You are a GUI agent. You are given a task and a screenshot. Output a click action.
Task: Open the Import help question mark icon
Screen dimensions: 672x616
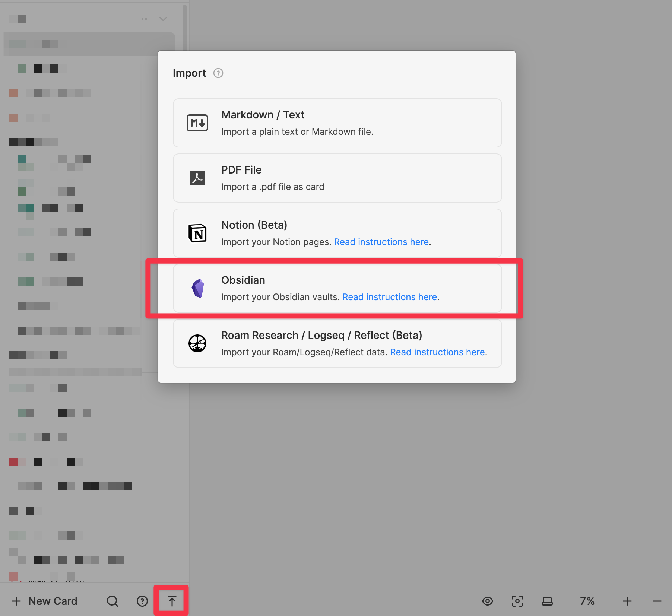click(218, 73)
